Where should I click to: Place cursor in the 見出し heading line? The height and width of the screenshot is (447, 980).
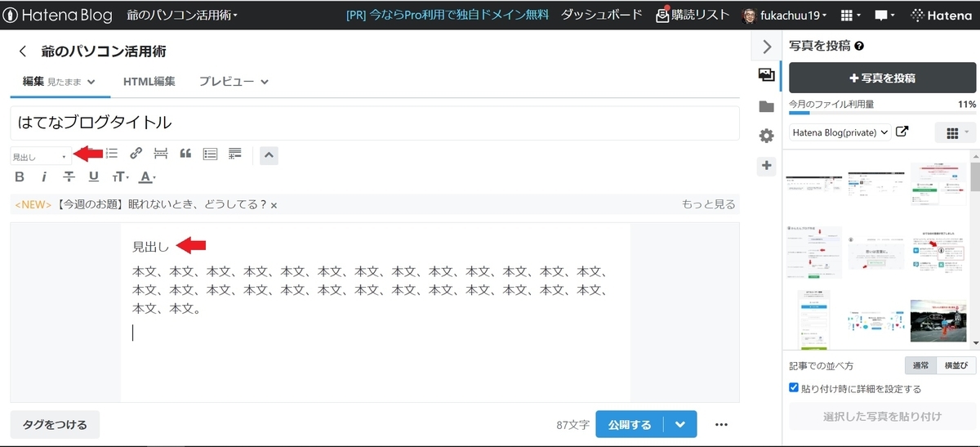150,246
